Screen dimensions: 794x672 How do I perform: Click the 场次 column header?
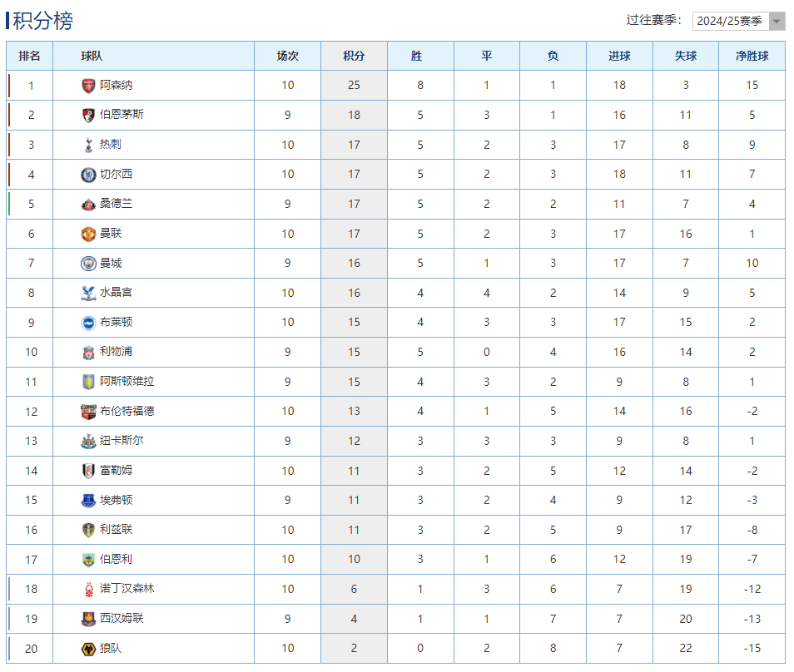point(287,56)
